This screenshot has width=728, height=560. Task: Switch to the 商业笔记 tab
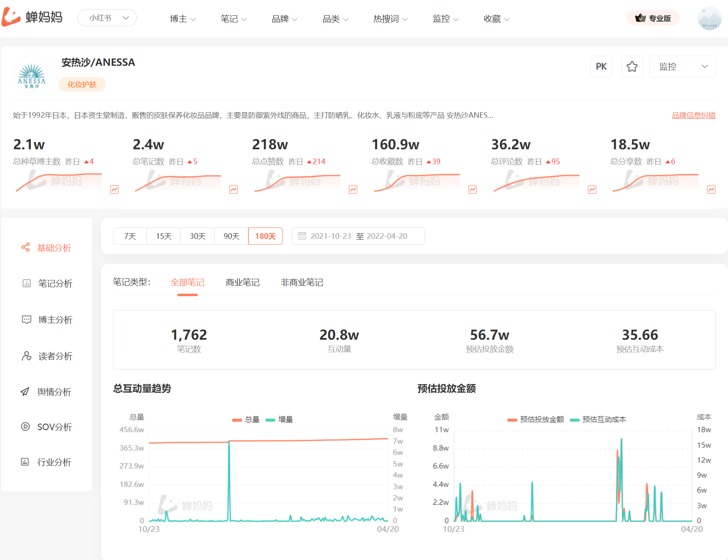pyautogui.click(x=243, y=282)
